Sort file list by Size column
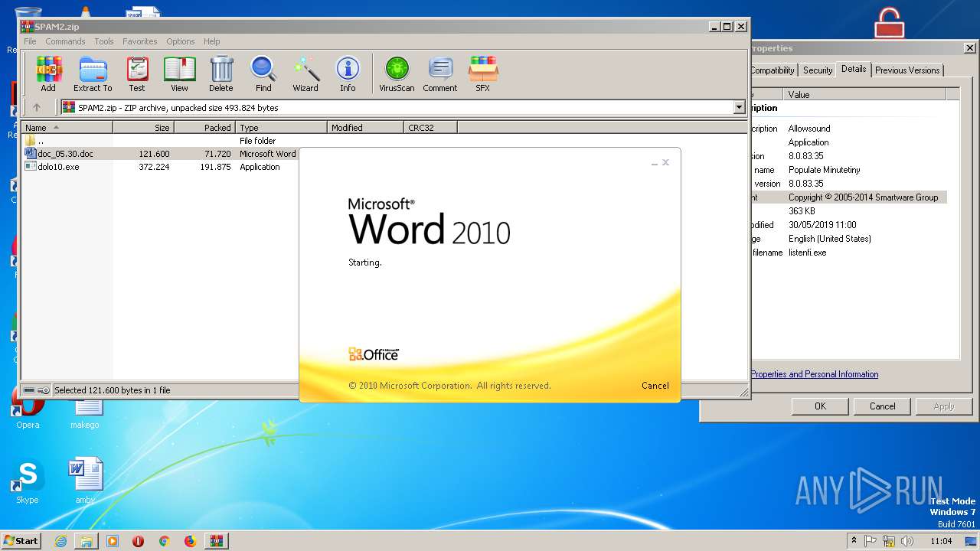Image resolution: width=980 pixels, height=551 pixels. (143, 127)
